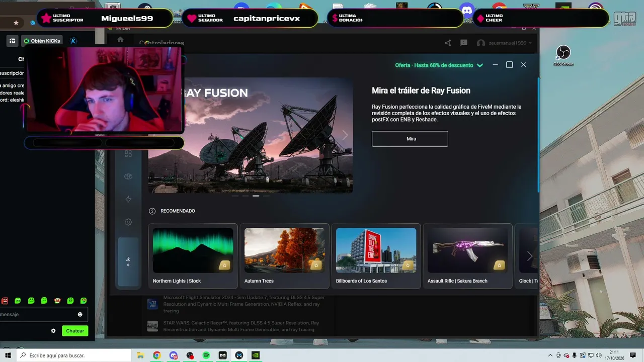Open the Windows notification center
Viewport: 644px width, 362px height.
point(633,355)
